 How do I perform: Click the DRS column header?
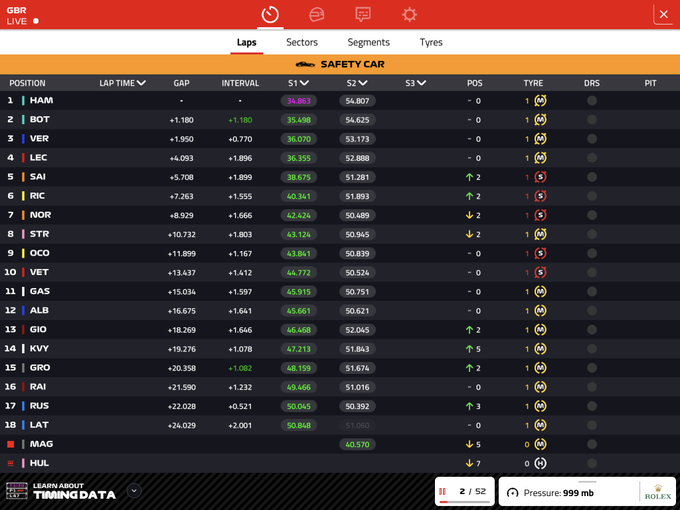click(x=592, y=83)
